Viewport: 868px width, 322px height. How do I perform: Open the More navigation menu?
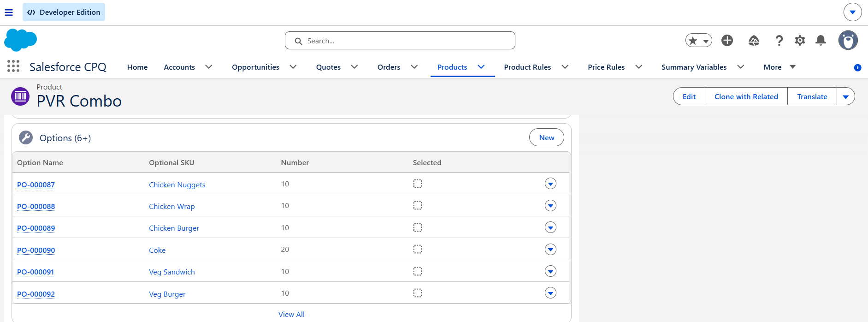[x=779, y=67]
